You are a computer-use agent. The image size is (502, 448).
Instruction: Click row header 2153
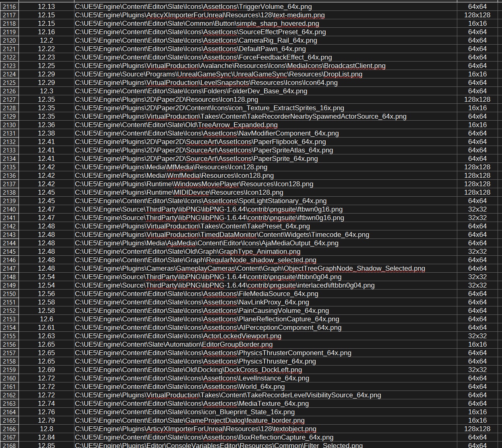point(9,319)
